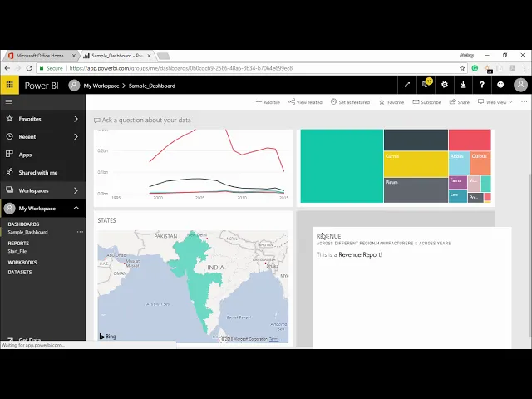Open the notifications icon with badge
The height and width of the screenshot is (399, 532).
(426, 84)
